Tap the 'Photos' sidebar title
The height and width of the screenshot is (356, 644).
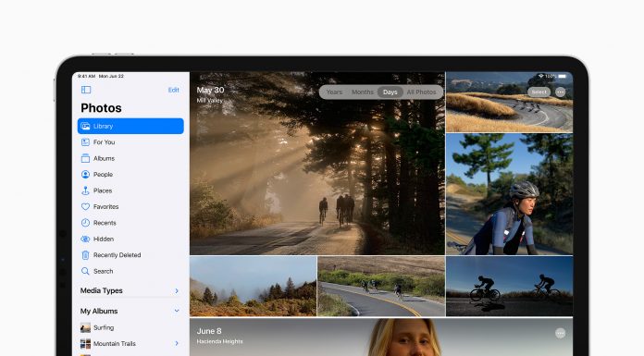101,108
